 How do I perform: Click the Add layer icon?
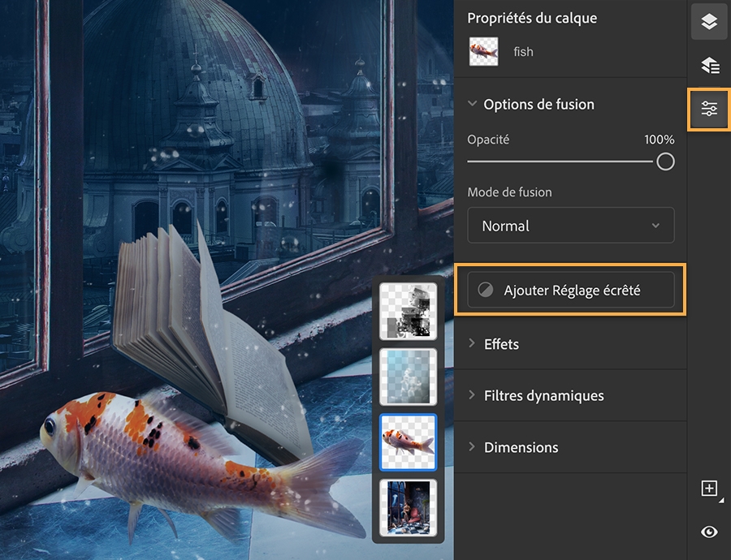point(708,489)
